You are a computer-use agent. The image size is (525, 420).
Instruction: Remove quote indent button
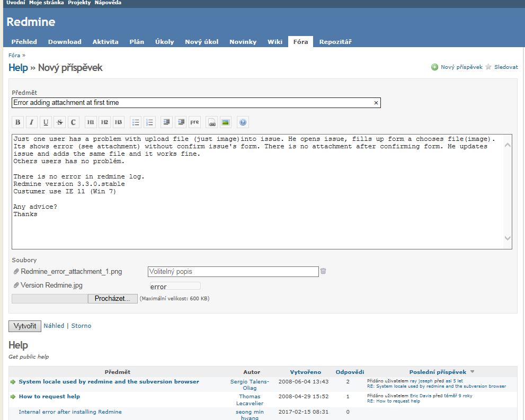pyautogui.click(x=181, y=122)
